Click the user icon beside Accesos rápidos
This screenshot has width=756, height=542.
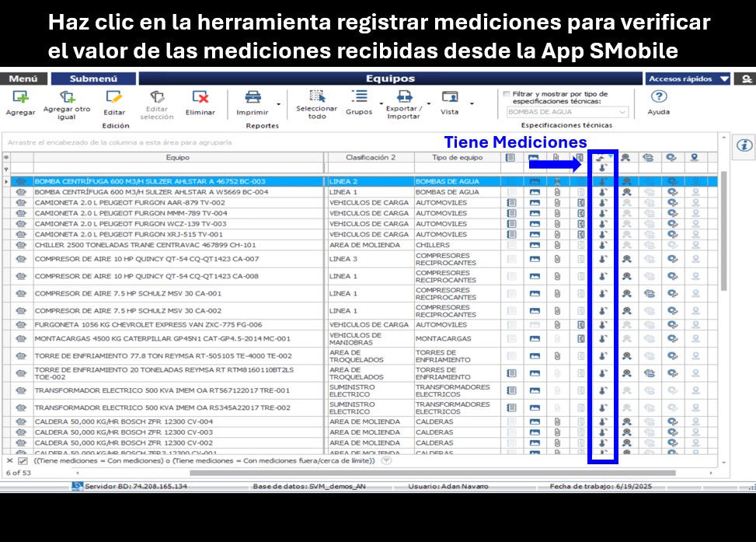click(x=746, y=79)
